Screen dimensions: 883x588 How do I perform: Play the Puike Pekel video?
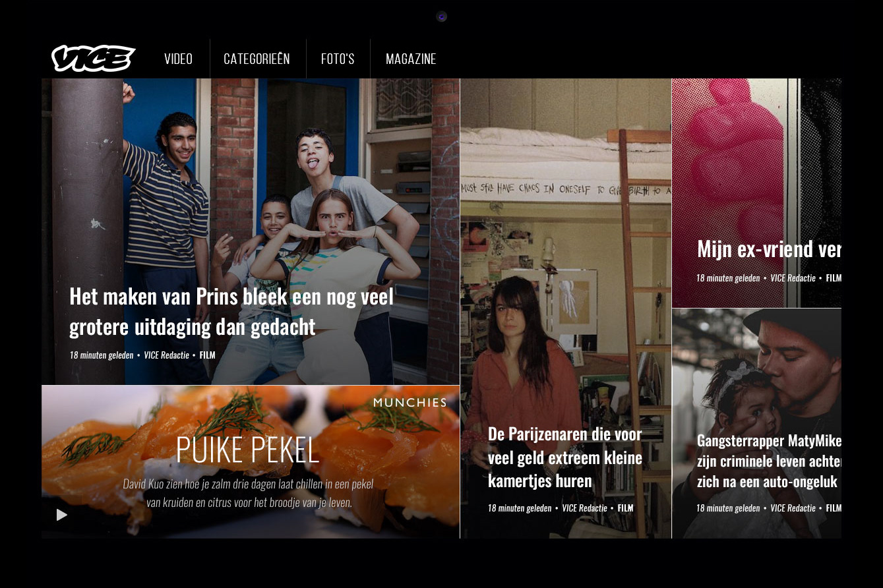tap(62, 515)
